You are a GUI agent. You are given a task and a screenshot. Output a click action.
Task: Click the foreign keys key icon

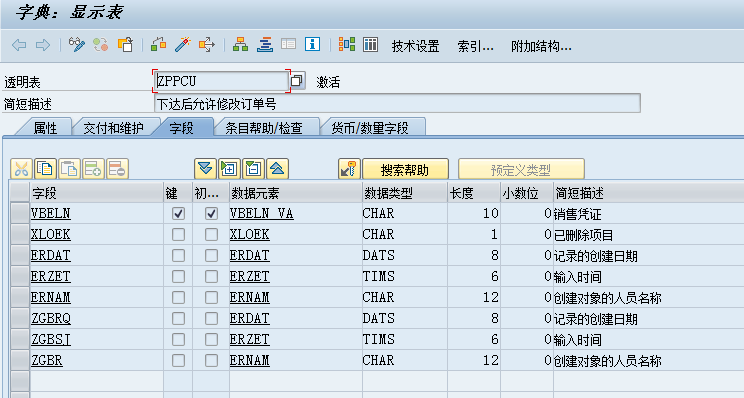(x=349, y=169)
